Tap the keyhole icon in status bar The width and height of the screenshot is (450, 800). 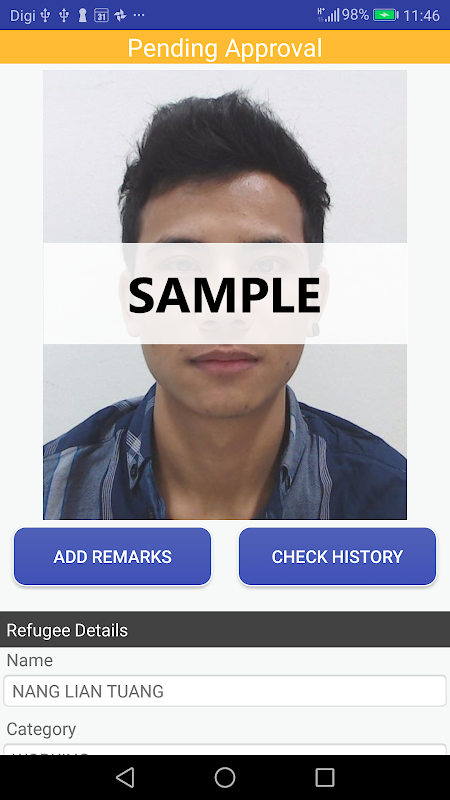[82, 15]
